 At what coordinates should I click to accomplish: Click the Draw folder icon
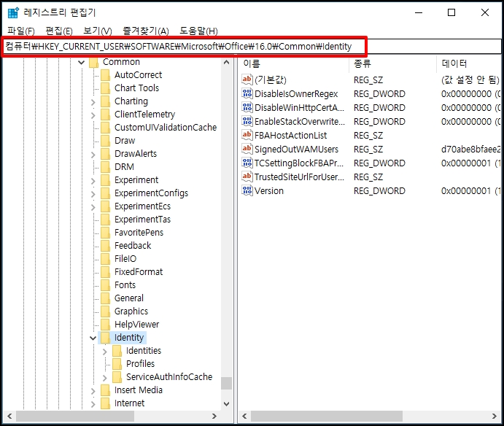[105, 141]
